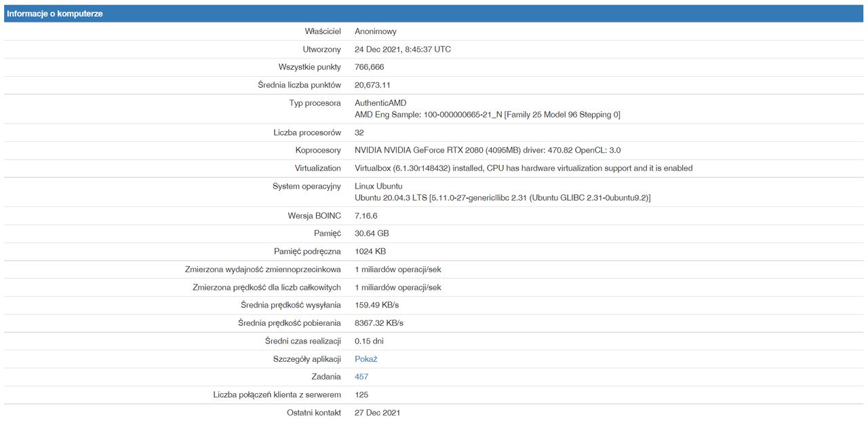
Task: Select the AuthenticAMD processor type text
Action: click(380, 103)
